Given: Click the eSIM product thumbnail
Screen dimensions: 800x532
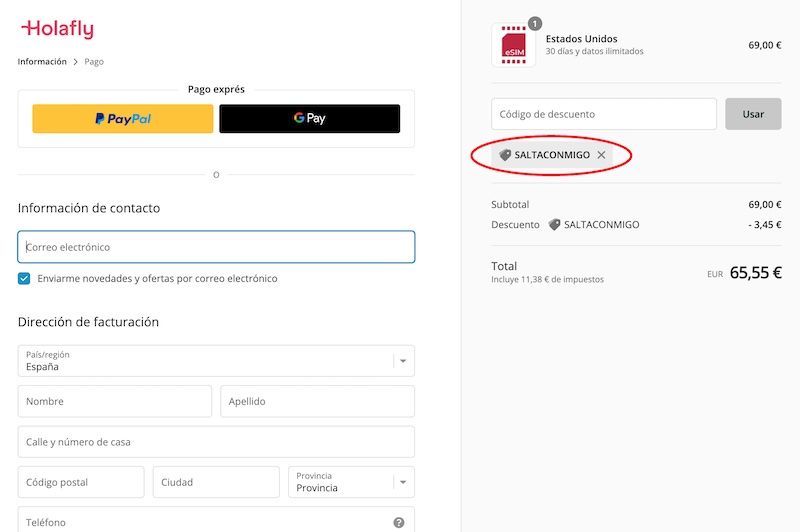Looking at the screenshot, I should tap(513, 45).
